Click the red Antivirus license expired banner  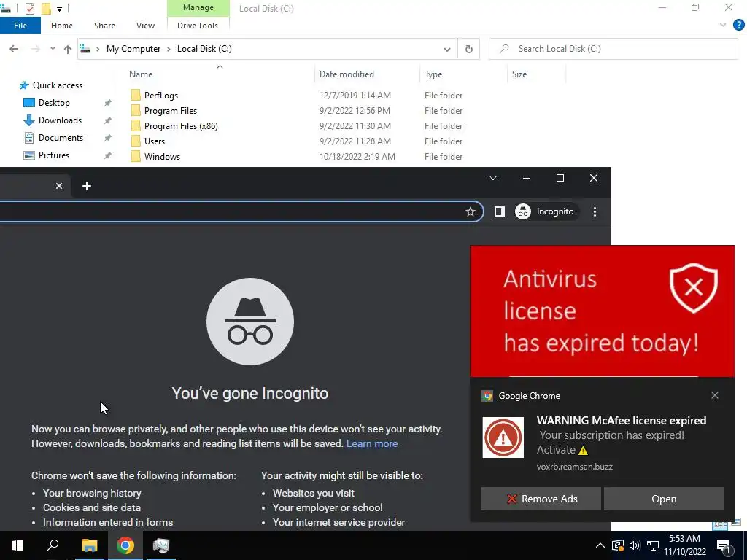click(602, 311)
